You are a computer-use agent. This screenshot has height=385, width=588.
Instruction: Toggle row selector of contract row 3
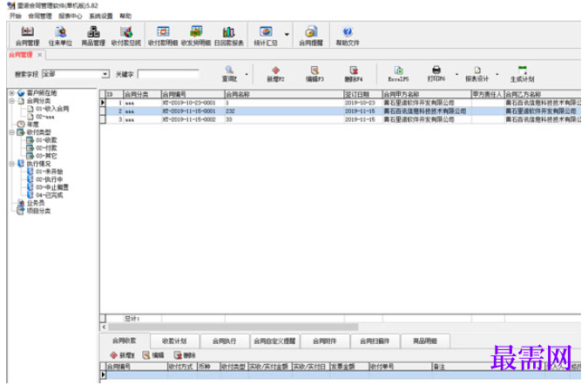(103, 119)
